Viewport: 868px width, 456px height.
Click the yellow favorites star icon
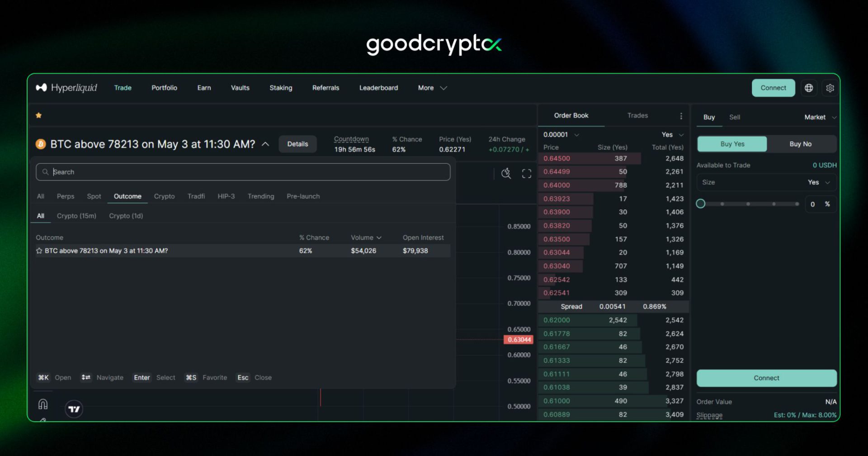point(39,115)
